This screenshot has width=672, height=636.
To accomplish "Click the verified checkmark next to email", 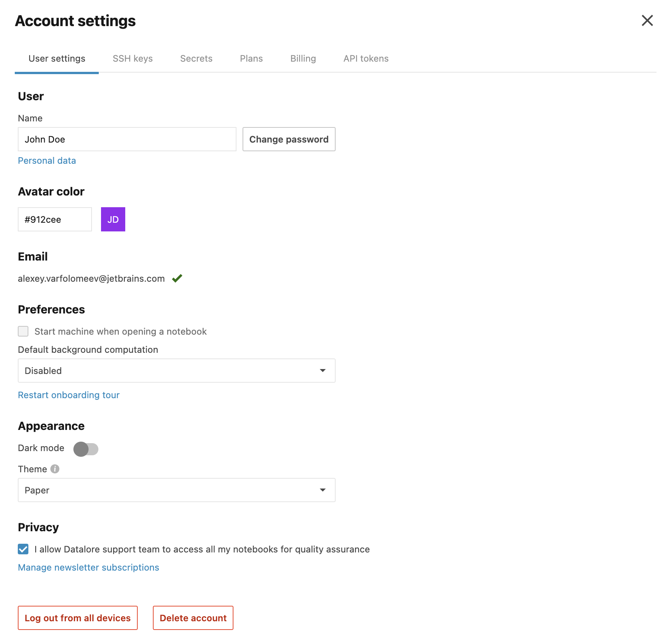I will [x=177, y=278].
